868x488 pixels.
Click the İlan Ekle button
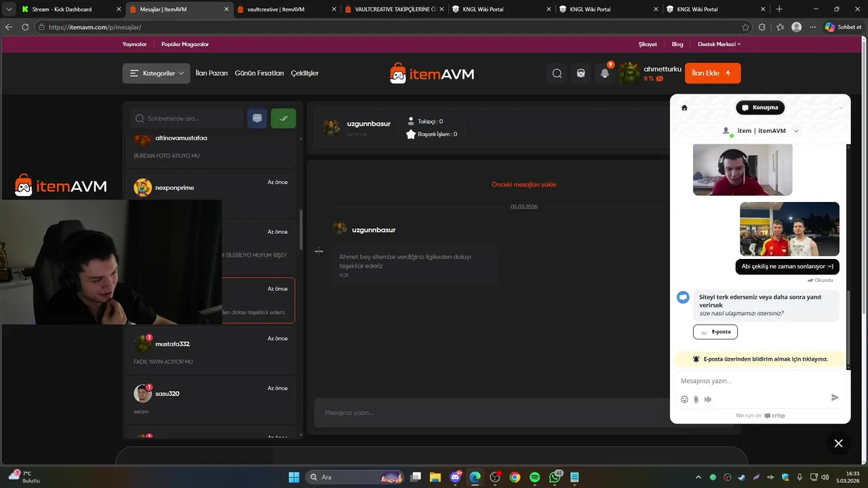pyautogui.click(x=713, y=73)
